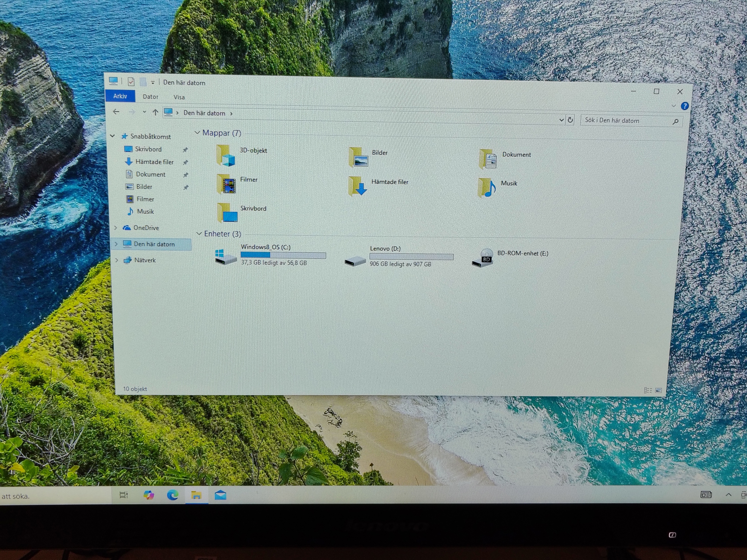Collapse the Mappar (7) section
This screenshot has height=560, width=747.
[198, 133]
